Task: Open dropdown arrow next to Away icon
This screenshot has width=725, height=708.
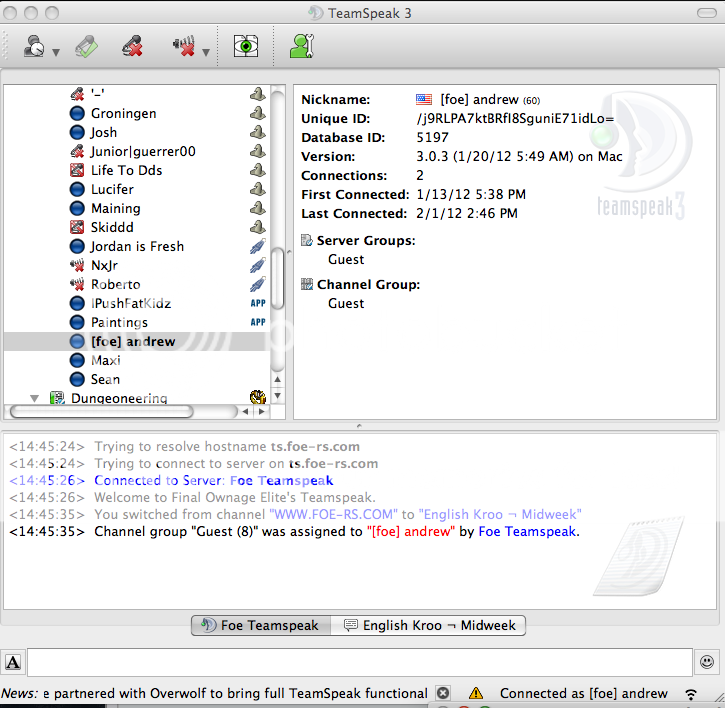Action: pos(55,52)
